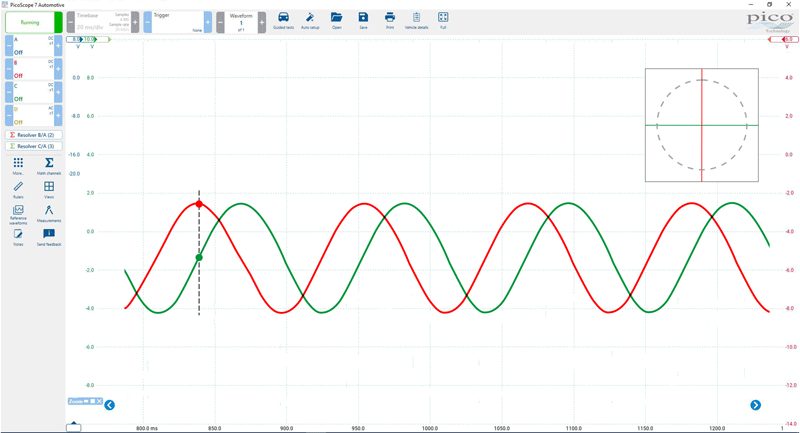800x433 pixels.
Task: Pan the graph left with blue arrow
Action: (x=110, y=405)
